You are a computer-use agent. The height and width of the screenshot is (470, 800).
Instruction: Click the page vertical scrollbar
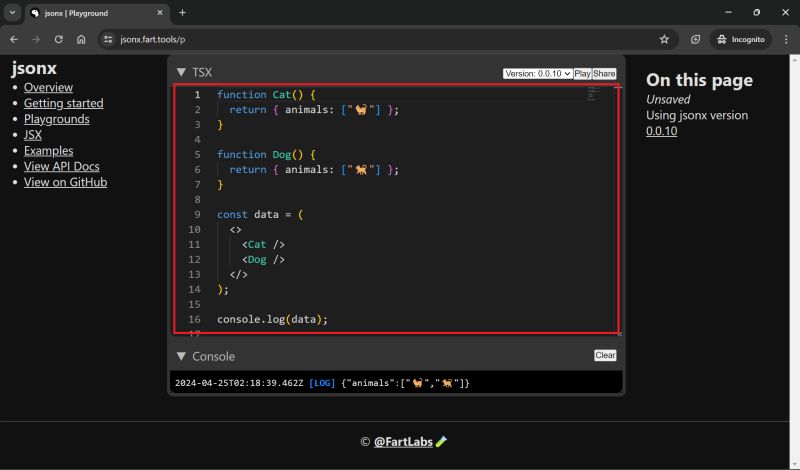click(x=794, y=261)
